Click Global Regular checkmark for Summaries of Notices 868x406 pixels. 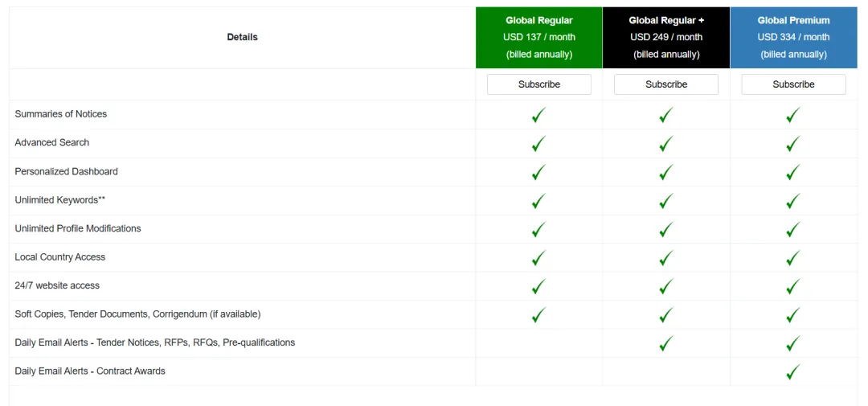click(538, 115)
